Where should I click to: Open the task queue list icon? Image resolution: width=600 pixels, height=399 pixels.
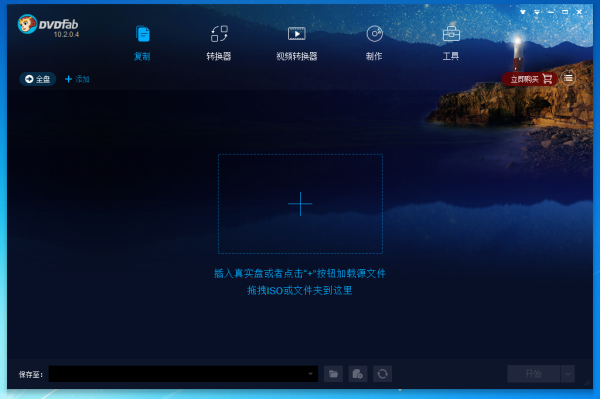(568, 78)
